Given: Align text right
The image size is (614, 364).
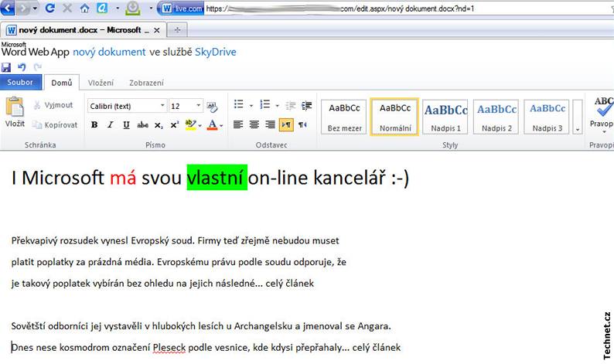Looking at the screenshot, I should coord(270,125).
